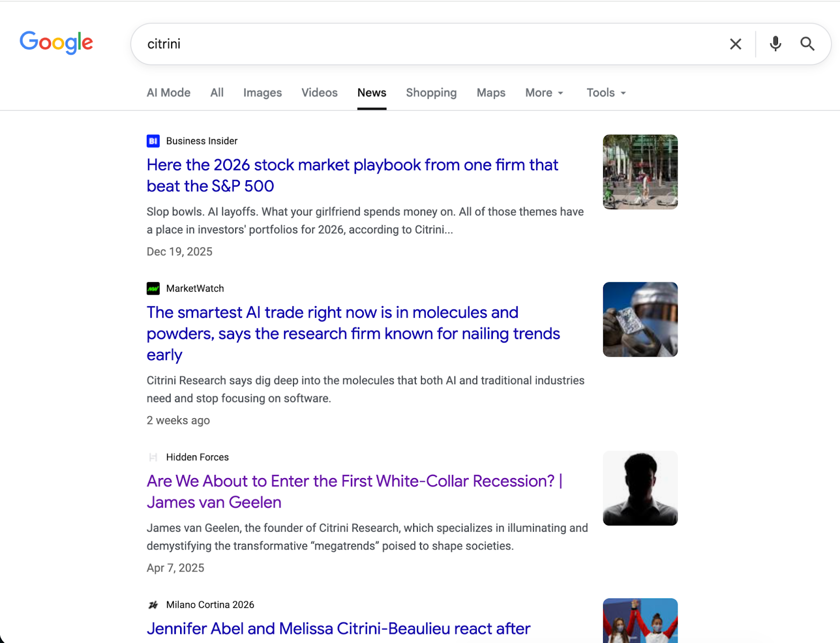Click the Hidden Forces source name
Viewport: 840px width, 643px height.
[x=197, y=458]
